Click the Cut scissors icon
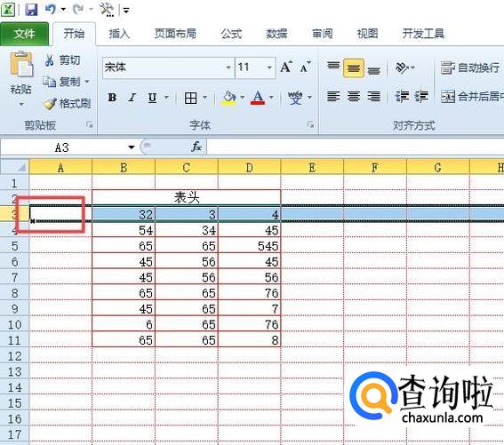 point(49,60)
